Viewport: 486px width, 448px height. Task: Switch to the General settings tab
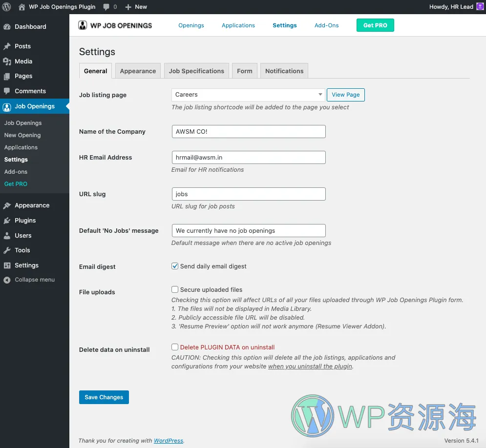pyautogui.click(x=95, y=71)
